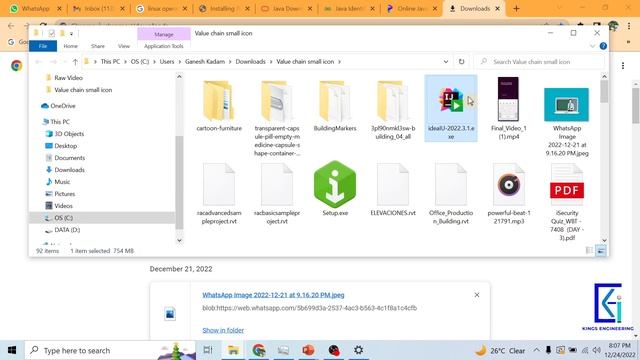Select the ideaIU-2022.3.1.exe installer
The width and height of the screenshot is (640, 360).
pos(451,109)
